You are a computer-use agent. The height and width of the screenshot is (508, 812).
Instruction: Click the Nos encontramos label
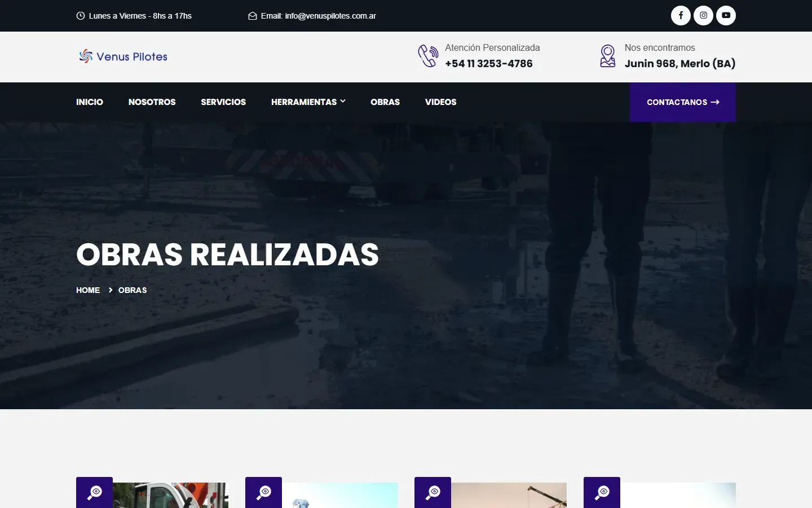(660, 48)
